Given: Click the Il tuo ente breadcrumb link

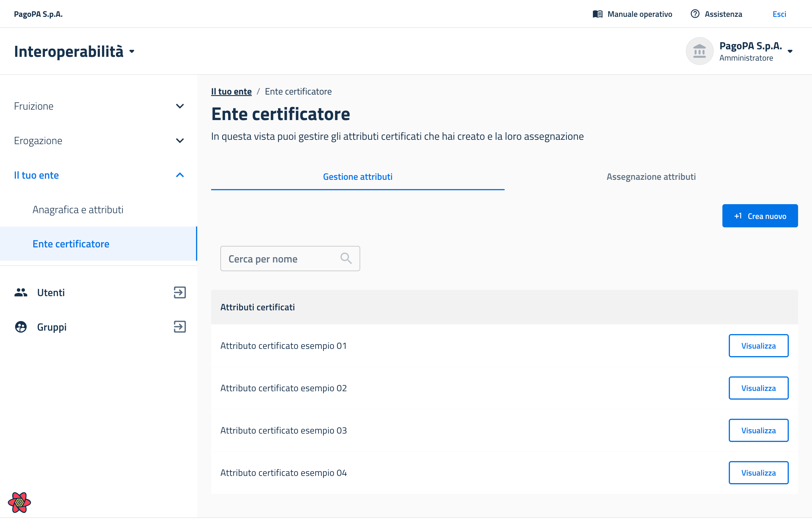Looking at the screenshot, I should click(231, 92).
